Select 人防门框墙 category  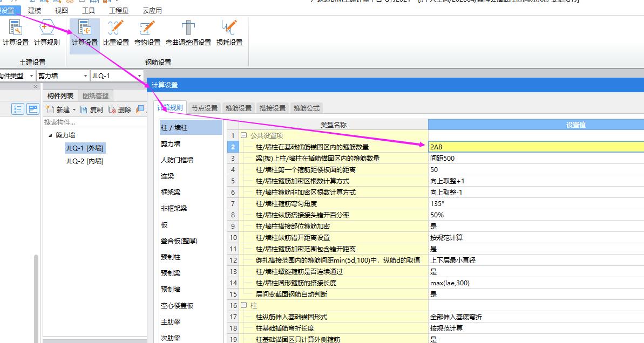pyautogui.click(x=191, y=160)
